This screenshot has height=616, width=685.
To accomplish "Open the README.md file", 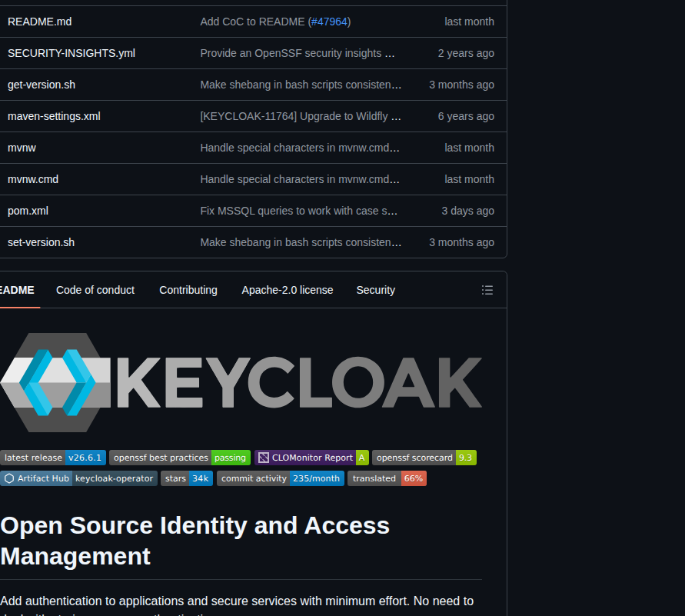I will [40, 22].
